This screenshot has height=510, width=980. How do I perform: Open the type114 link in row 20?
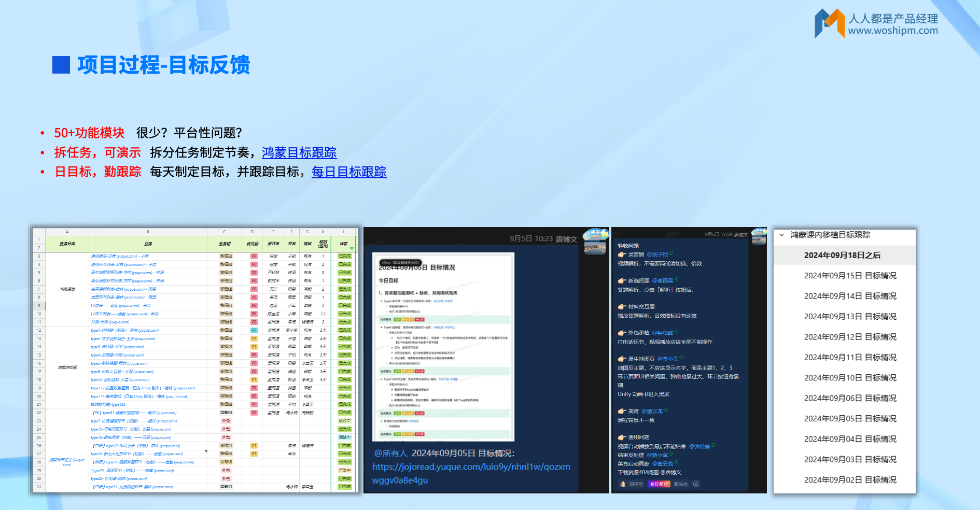click(139, 396)
